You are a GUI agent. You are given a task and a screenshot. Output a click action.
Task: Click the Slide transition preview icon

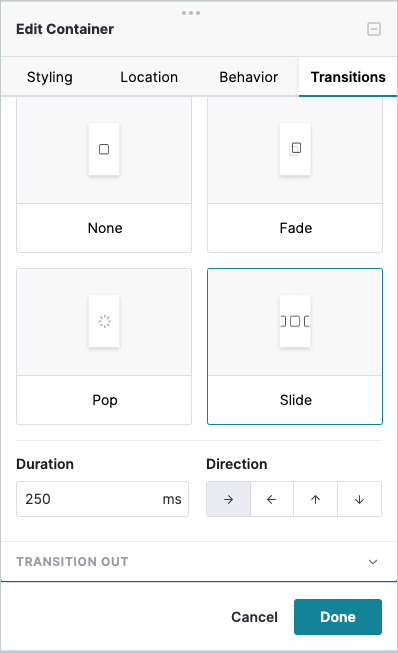295,321
